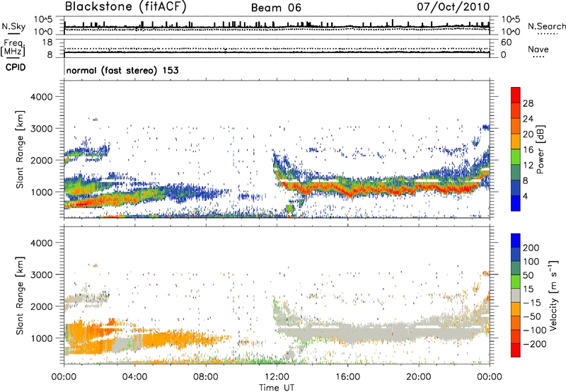Pick the dark green 8–12 dB colorbar segment

tap(516, 172)
